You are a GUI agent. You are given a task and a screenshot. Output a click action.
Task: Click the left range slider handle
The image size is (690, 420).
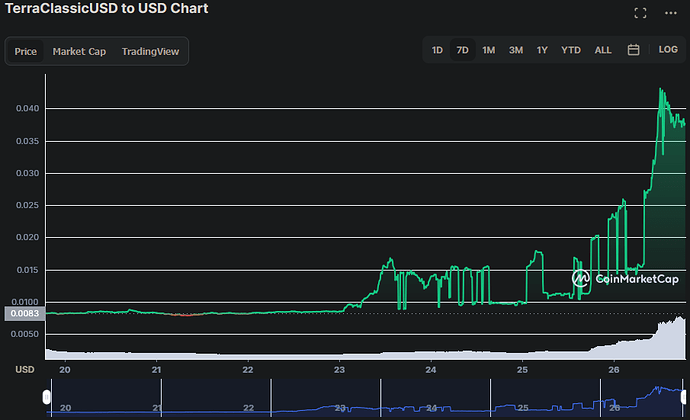(46, 399)
